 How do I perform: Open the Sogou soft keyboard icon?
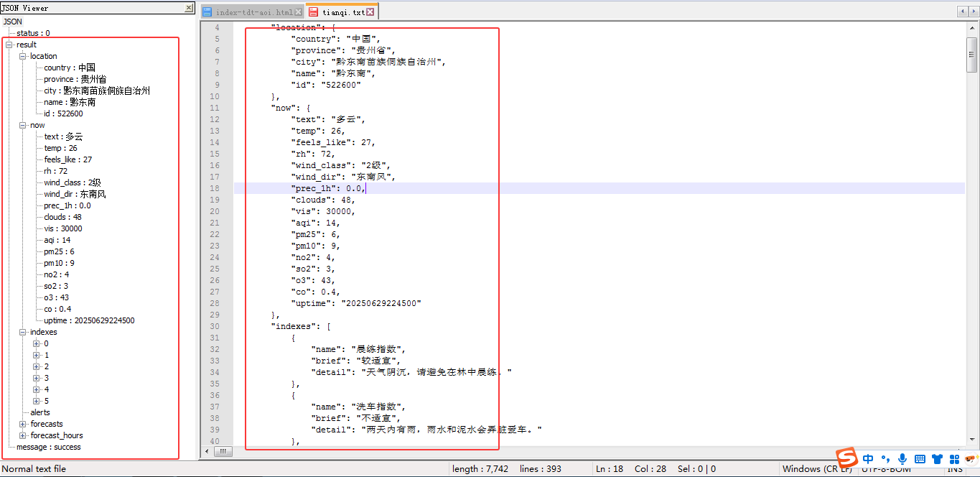920,458
